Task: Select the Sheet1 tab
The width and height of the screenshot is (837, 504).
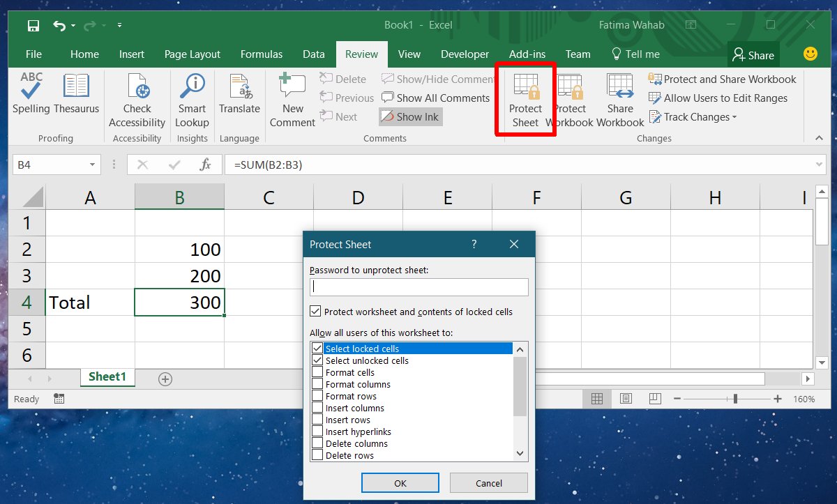Action: click(107, 377)
